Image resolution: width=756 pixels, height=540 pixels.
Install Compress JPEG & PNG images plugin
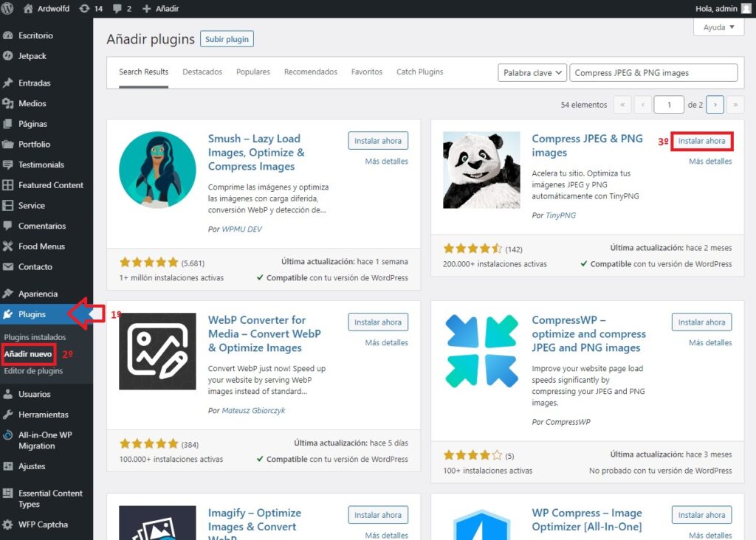701,141
